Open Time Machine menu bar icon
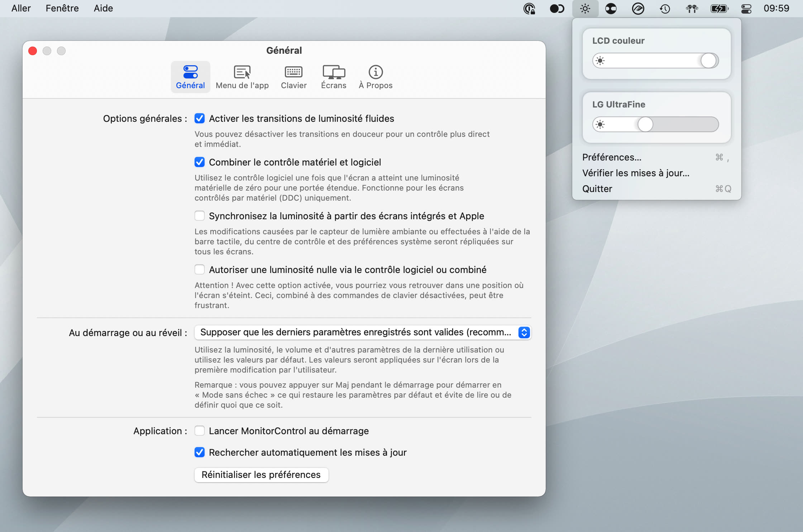 click(x=665, y=8)
